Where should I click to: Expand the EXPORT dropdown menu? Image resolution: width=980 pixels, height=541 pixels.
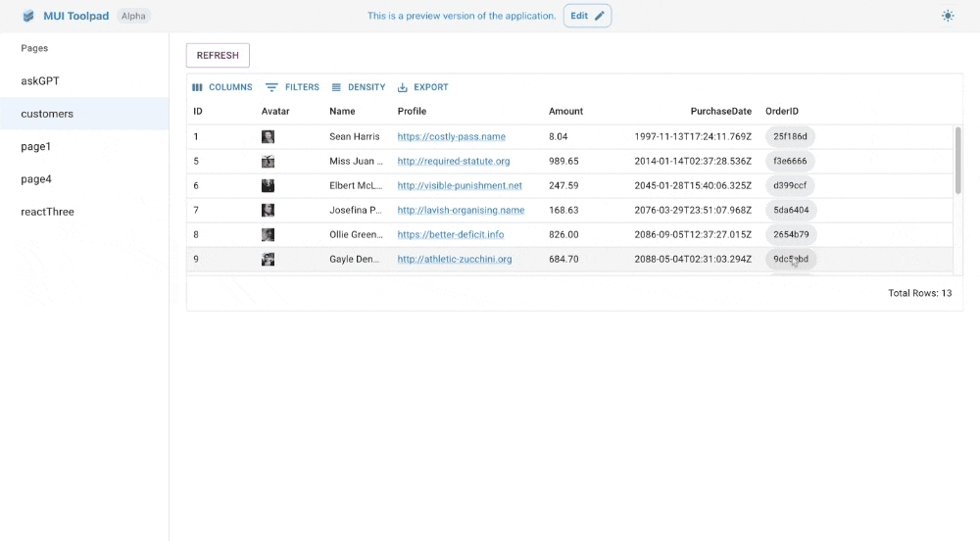tap(423, 87)
